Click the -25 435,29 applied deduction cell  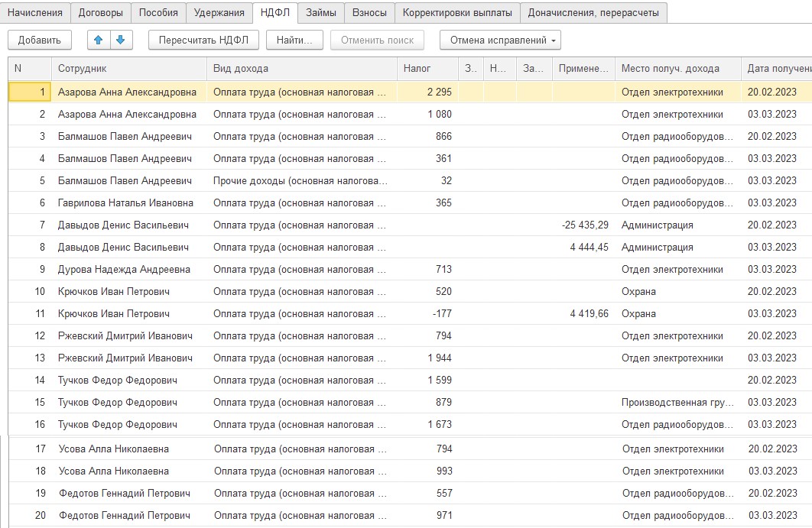point(583,225)
